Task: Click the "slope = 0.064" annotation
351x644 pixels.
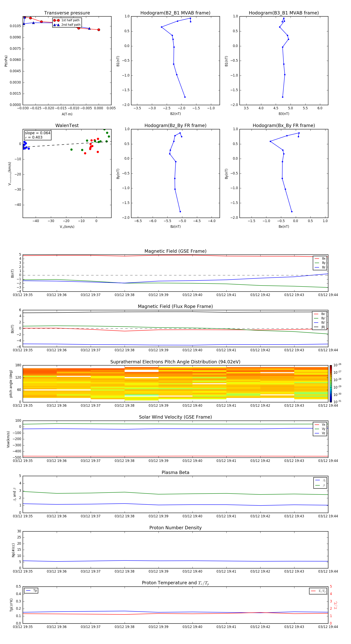Action: 38,133
